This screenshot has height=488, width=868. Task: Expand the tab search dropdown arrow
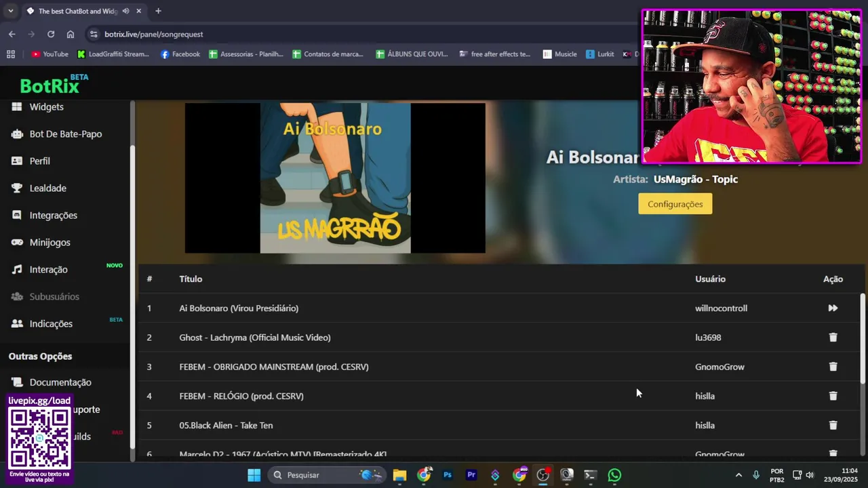click(x=10, y=11)
